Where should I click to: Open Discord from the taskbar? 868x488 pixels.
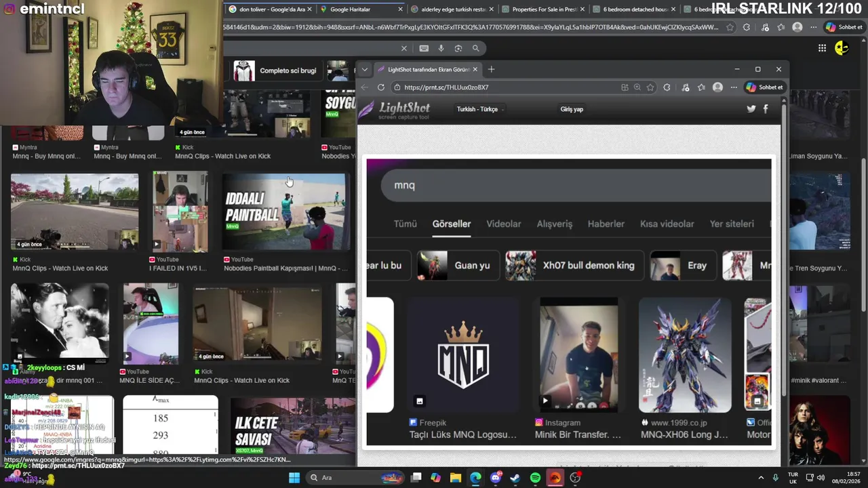coord(496,478)
